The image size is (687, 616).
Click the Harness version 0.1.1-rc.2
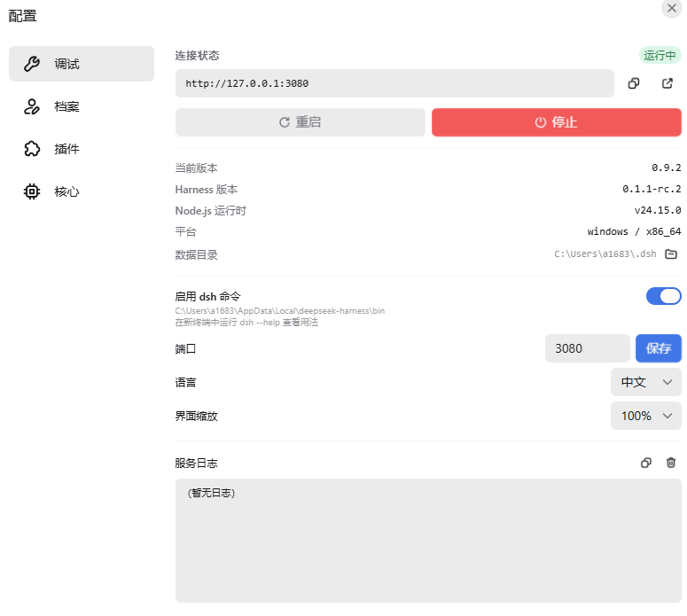click(x=652, y=189)
